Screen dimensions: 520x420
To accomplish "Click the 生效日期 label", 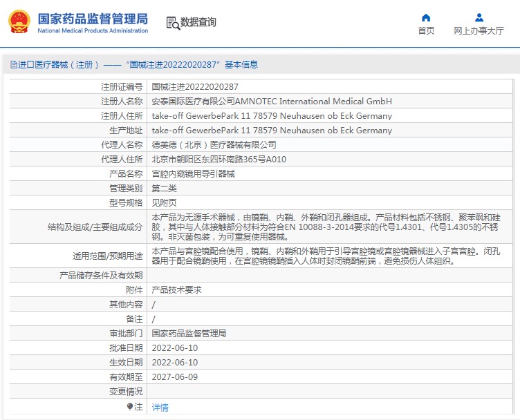I will (x=126, y=363).
